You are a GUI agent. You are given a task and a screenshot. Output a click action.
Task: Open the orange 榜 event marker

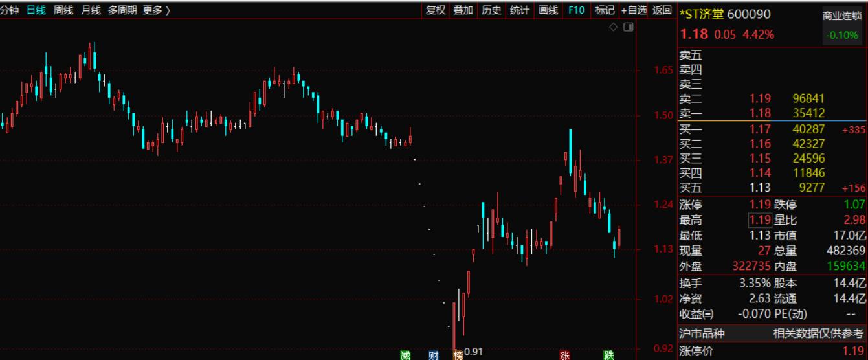click(458, 355)
